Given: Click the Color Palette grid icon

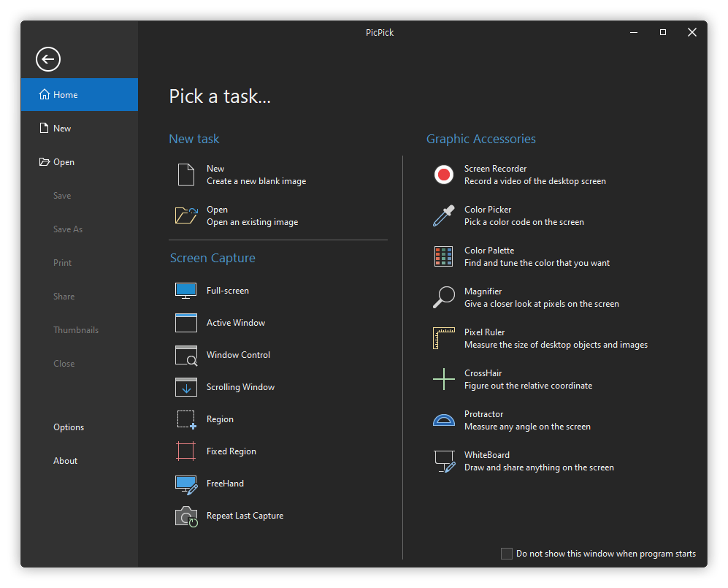Looking at the screenshot, I should [443, 256].
